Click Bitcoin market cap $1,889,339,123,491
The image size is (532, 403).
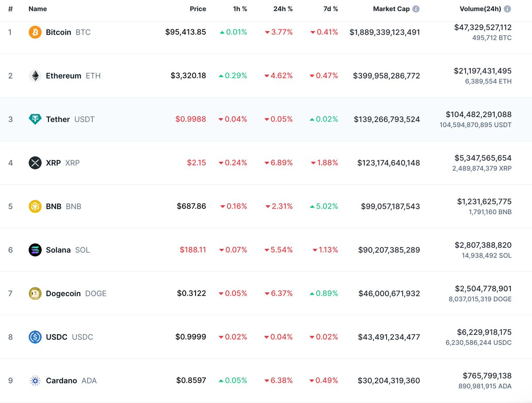pos(385,32)
